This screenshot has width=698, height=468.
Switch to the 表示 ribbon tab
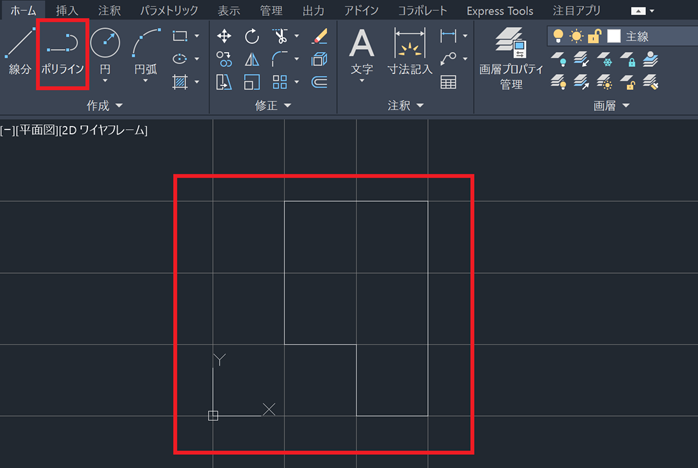[229, 11]
